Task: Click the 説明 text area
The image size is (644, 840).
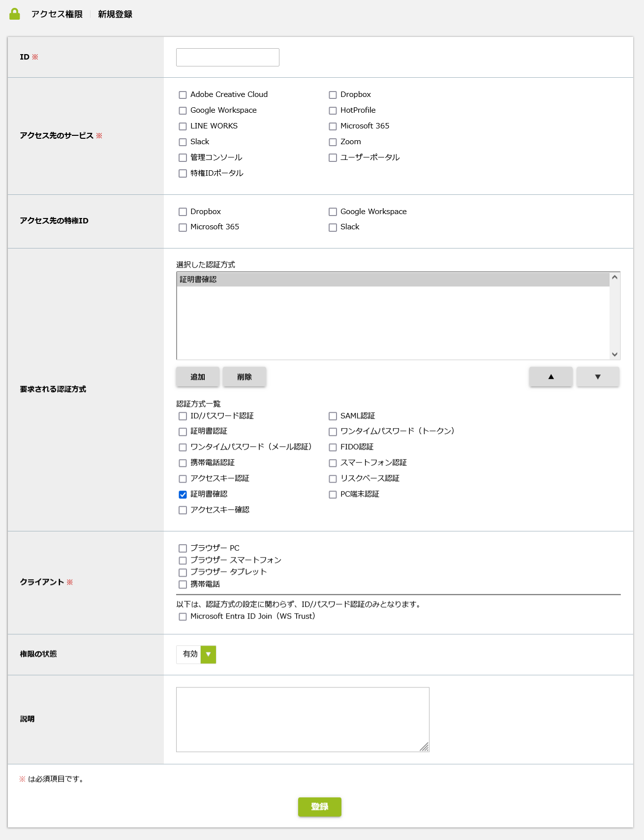Action: tap(303, 719)
